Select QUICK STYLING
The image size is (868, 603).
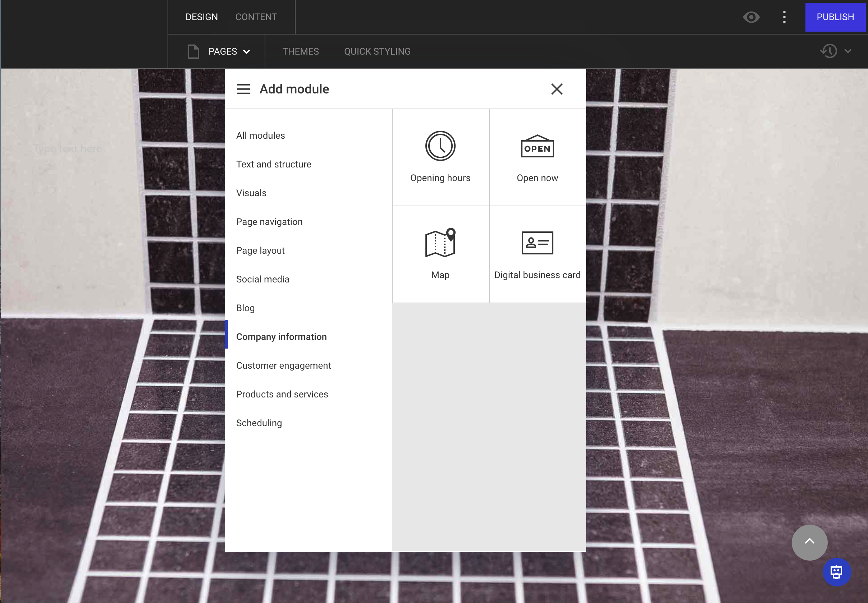tap(377, 51)
